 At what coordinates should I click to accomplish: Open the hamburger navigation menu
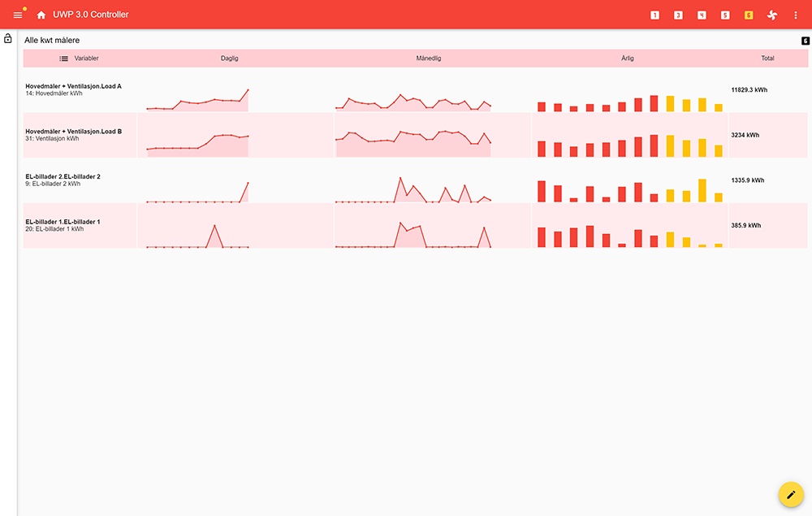[18, 15]
